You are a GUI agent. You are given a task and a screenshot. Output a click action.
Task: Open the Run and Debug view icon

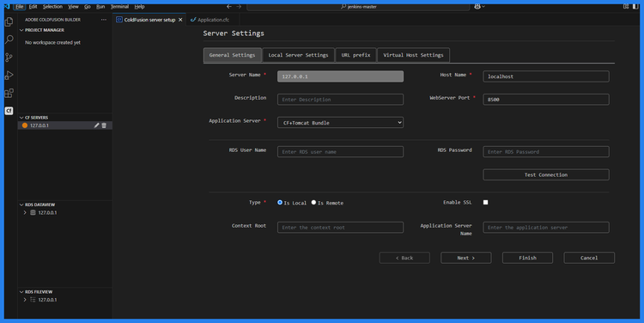pyautogui.click(x=9, y=76)
